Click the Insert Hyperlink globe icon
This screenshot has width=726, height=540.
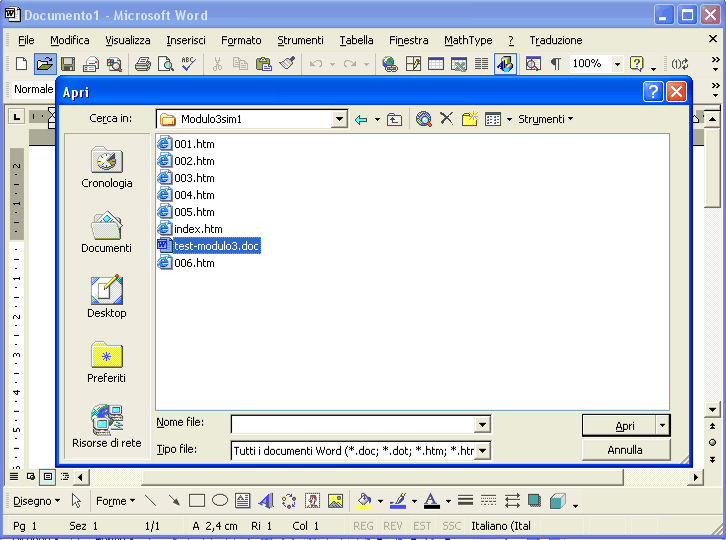tap(389, 63)
